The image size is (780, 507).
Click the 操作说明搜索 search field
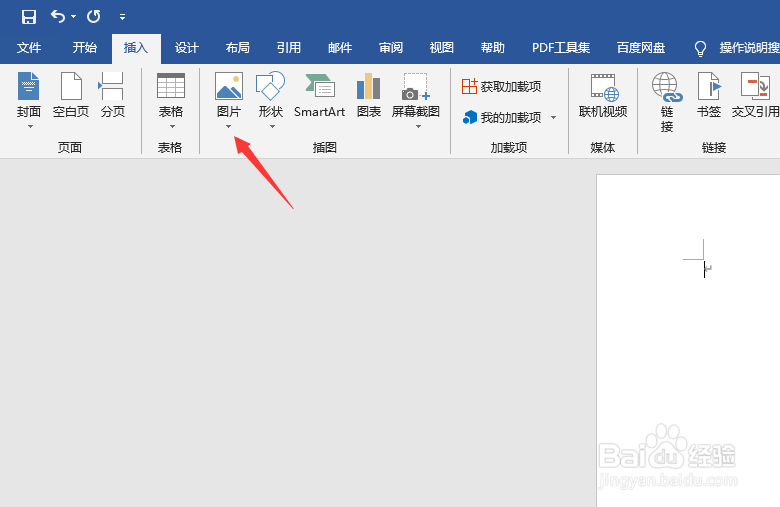[x=749, y=48]
